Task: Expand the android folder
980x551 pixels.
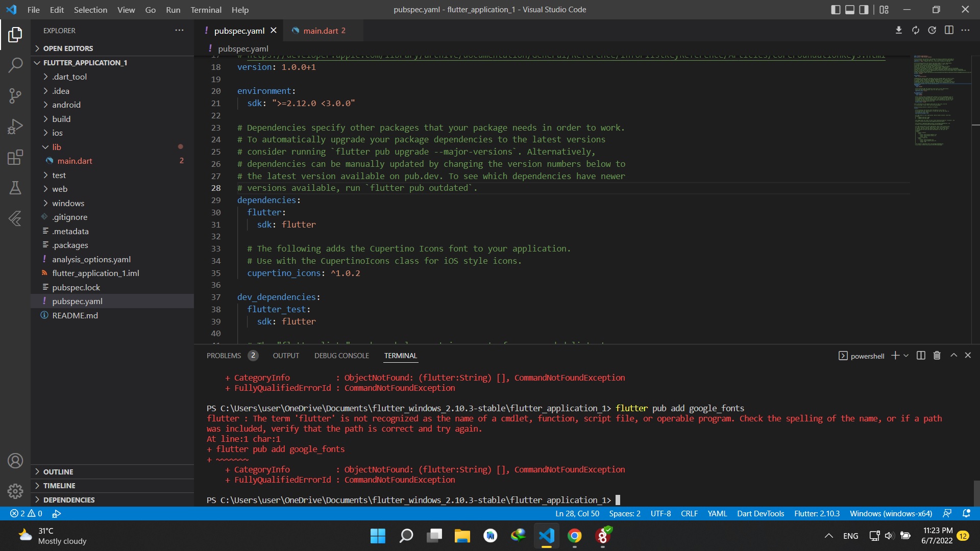Action: [112, 105]
